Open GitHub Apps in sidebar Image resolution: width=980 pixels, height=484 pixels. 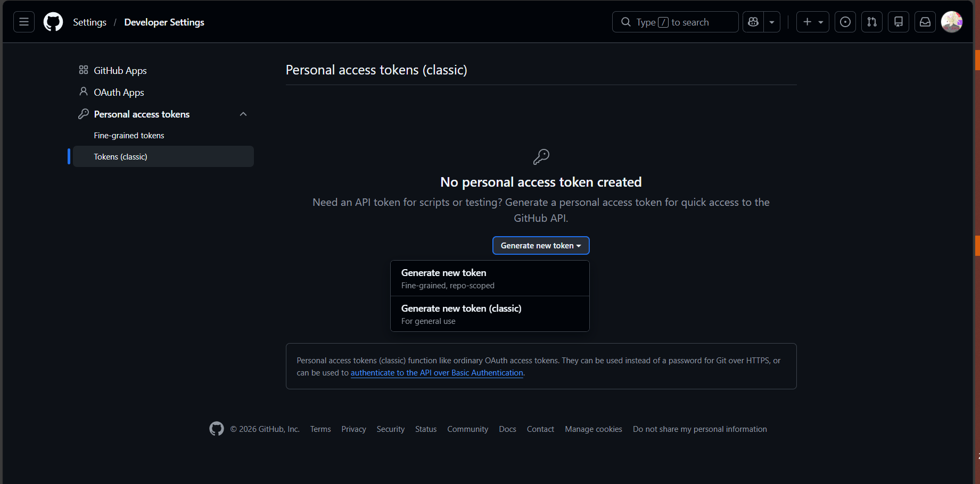point(163,70)
